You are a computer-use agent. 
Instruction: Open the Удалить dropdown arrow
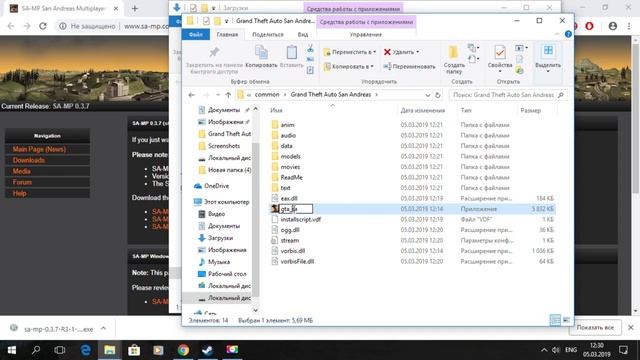(x=418, y=52)
